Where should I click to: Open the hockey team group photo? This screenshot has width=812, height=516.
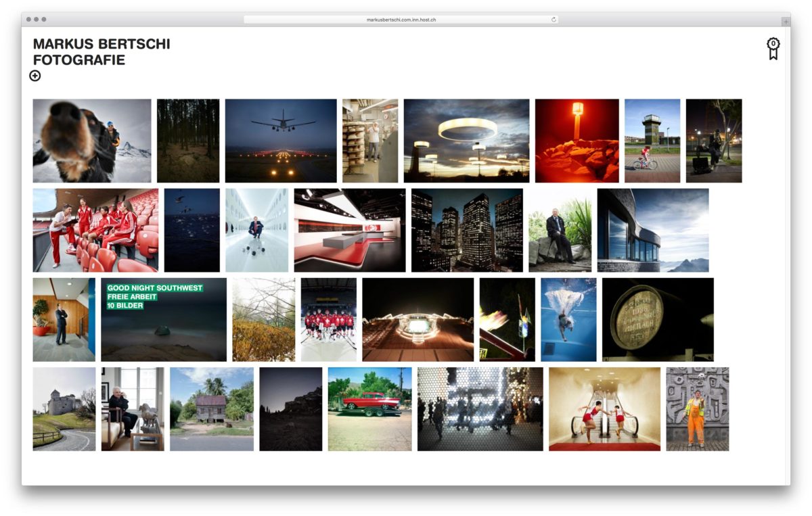328,319
